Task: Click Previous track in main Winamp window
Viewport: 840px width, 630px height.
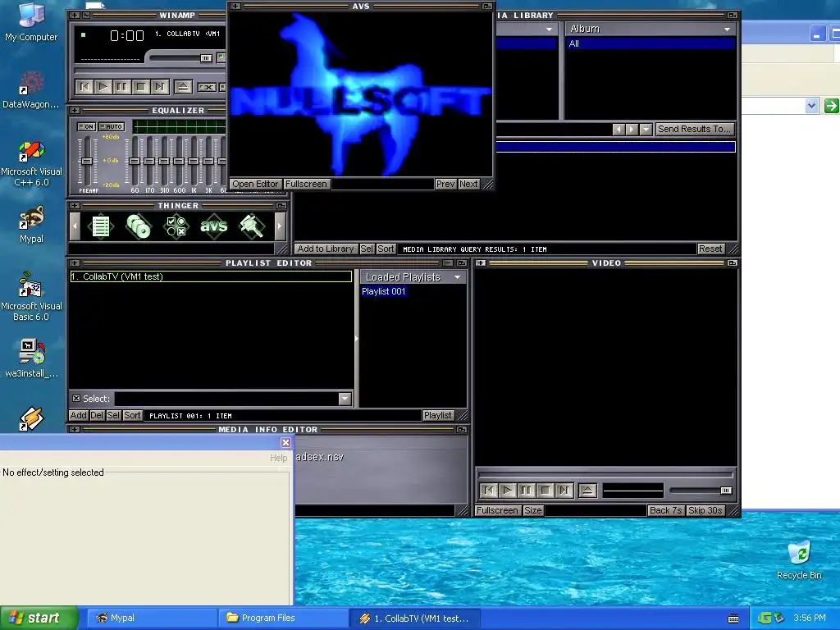Action: point(84,87)
